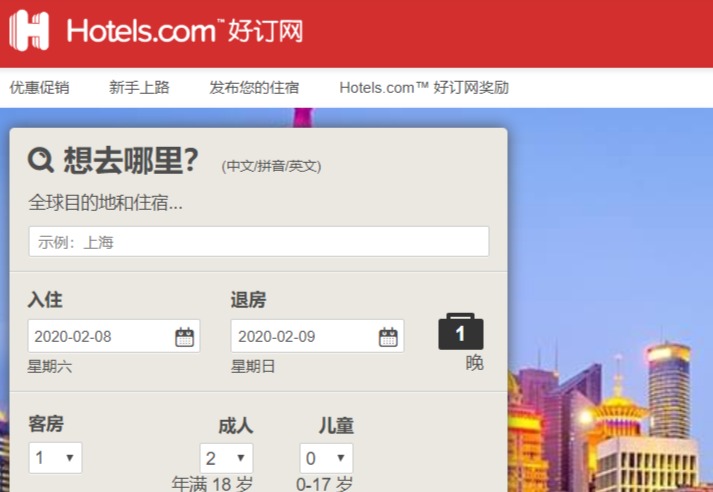
Task: Click the 晚 nights label
Action: 474,363
